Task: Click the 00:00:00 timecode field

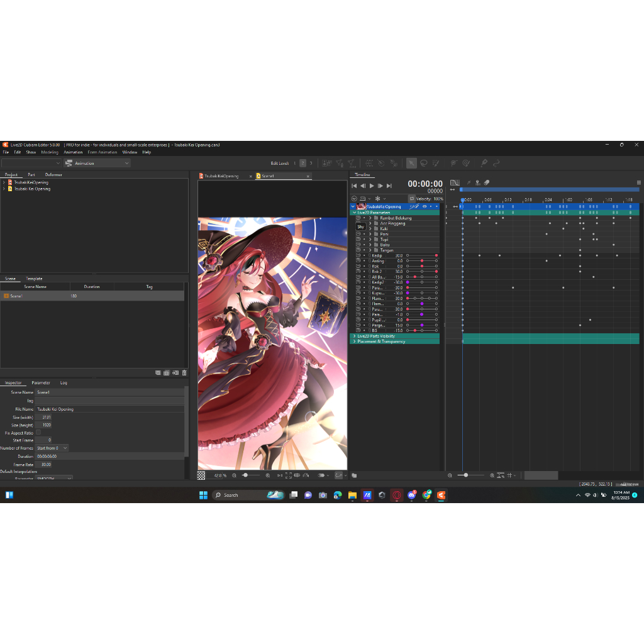Action: (x=426, y=183)
